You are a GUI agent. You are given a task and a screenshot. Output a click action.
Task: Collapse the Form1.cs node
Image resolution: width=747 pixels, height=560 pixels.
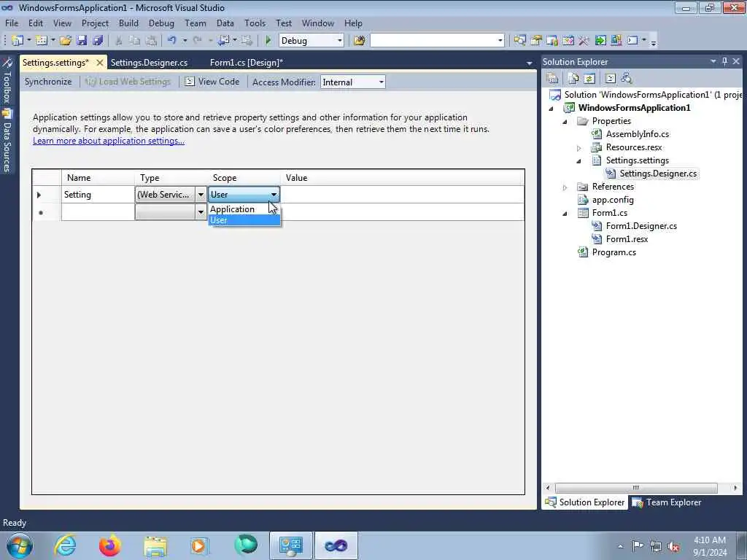pyautogui.click(x=565, y=214)
